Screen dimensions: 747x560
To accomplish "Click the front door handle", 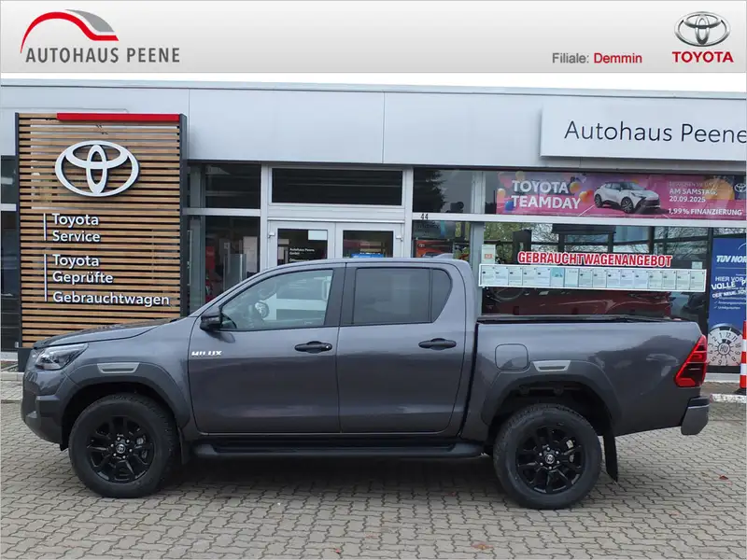I will [313, 346].
